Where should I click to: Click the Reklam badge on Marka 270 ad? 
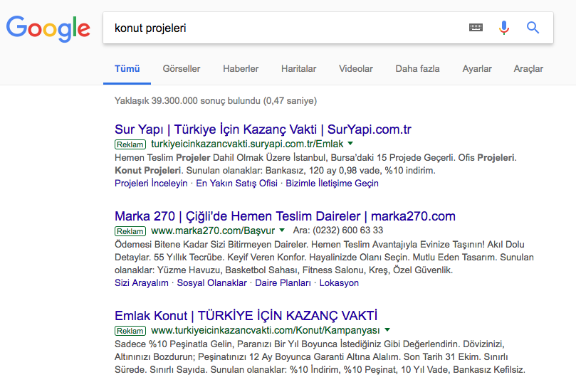pyautogui.click(x=130, y=231)
